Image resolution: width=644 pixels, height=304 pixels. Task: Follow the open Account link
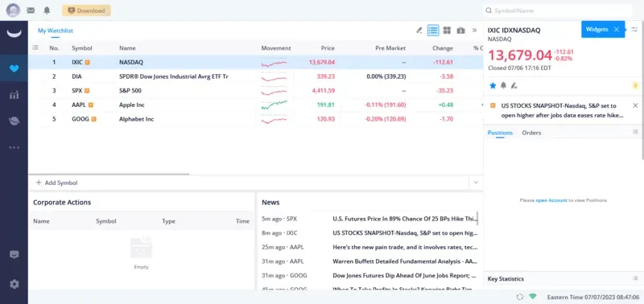551,200
